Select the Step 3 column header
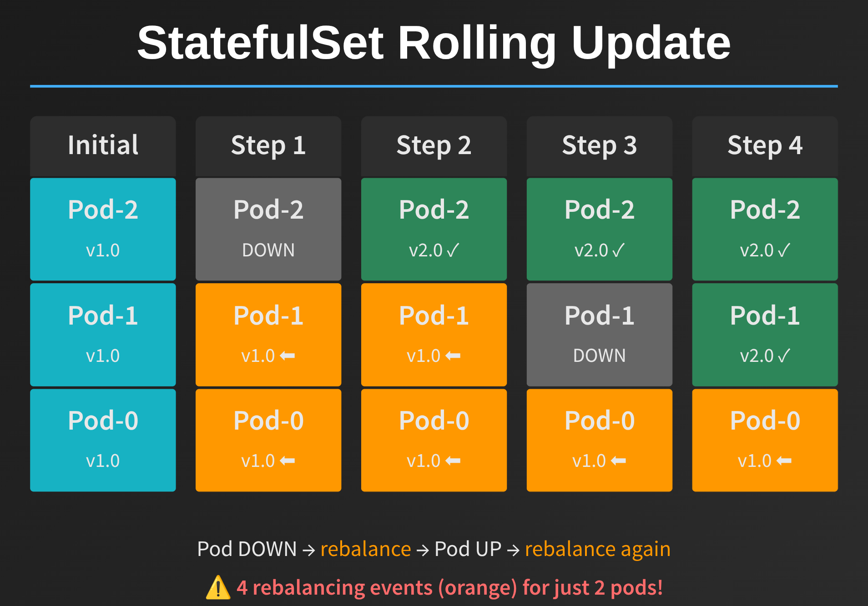Image resolution: width=868 pixels, height=606 pixels. [x=600, y=145]
